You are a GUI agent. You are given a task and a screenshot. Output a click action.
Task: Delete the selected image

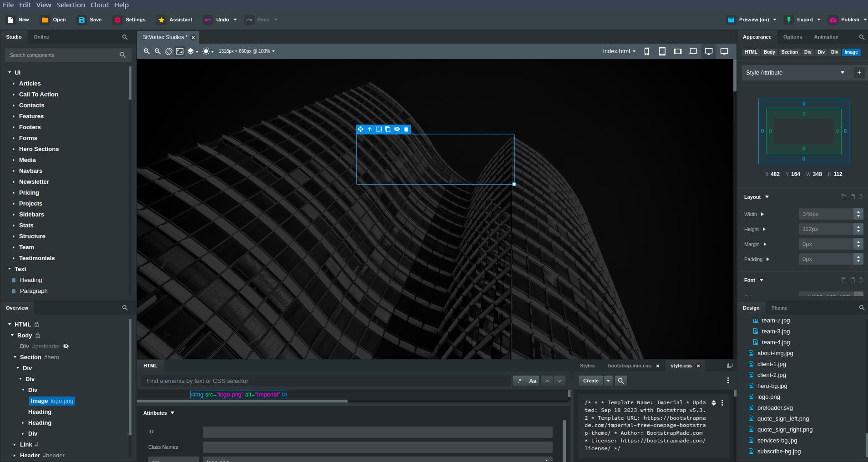(x=406, y=129)
